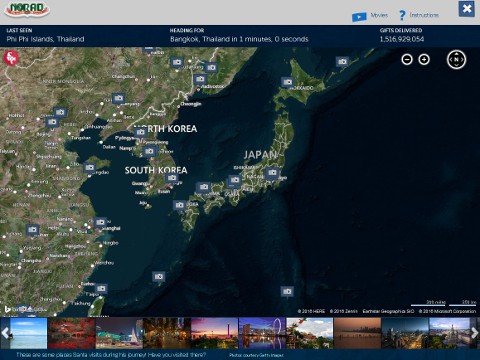Click the 'NORTH KOREA' country label

point(165,129)
